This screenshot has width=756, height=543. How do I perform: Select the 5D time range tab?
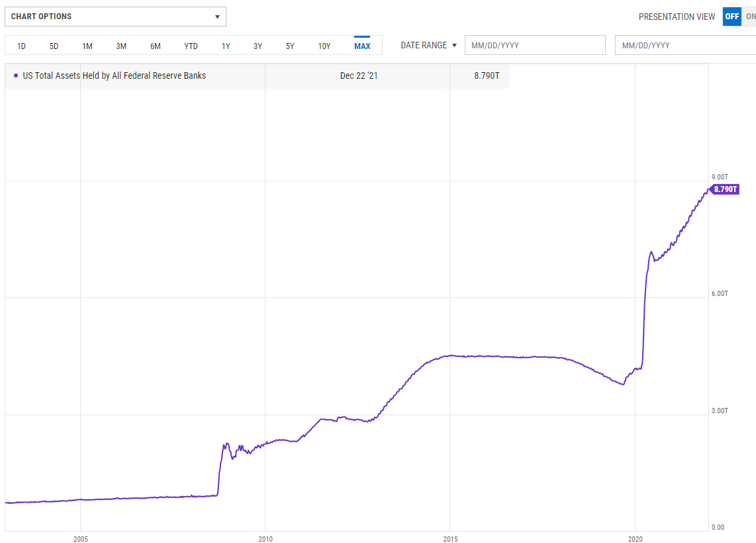click(54, 46)
